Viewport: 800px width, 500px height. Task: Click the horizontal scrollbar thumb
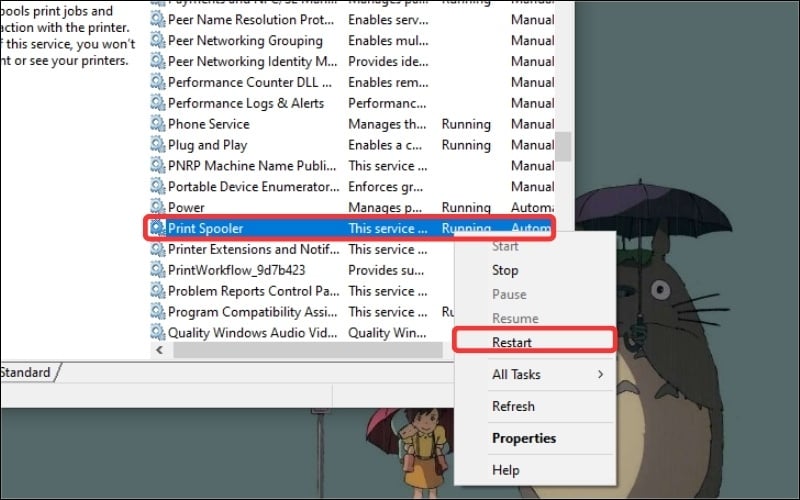(308, 350)
